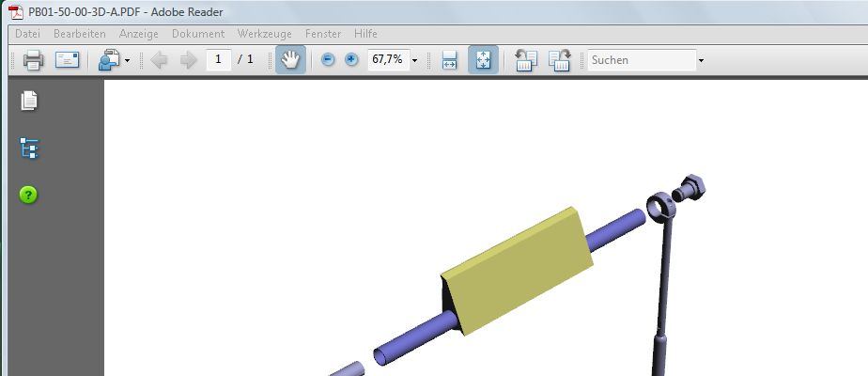The width and height of the screenshot is (868, 376).
Task: Open the Werkzeuge menu
Action: pos(265,34)
